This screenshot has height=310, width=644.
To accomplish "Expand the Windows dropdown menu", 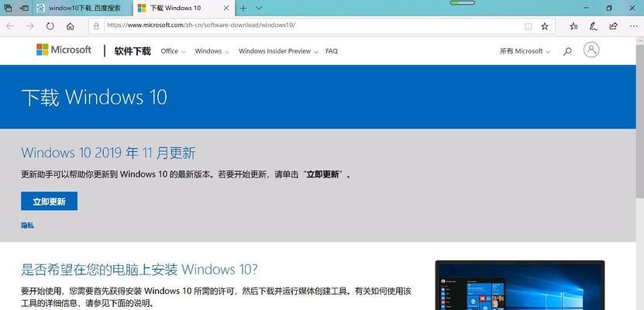I will coord(212,51).
